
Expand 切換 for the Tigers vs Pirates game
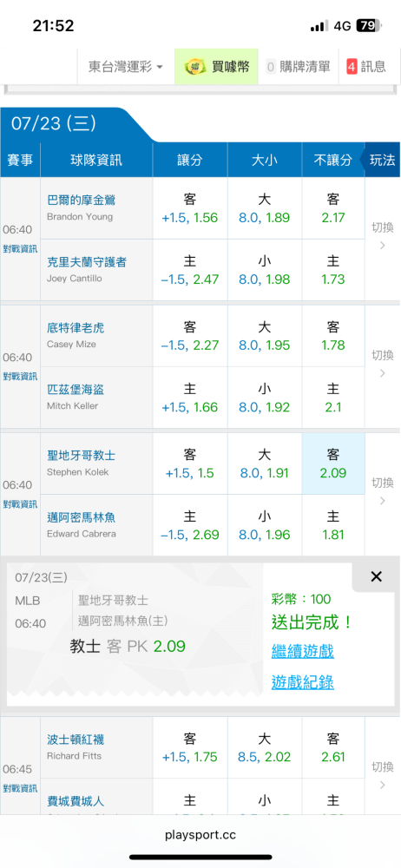[382, 364]
